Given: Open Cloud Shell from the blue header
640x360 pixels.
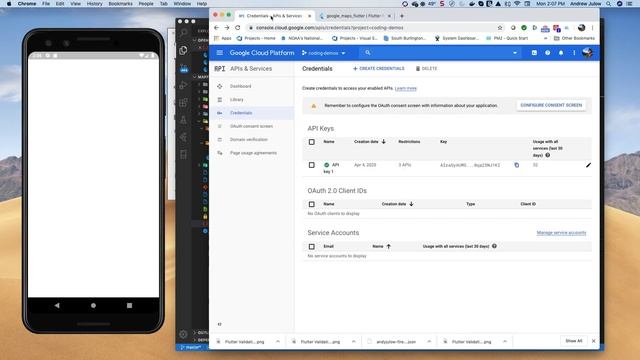Looking at the screenshot, I should click(534, 53).
